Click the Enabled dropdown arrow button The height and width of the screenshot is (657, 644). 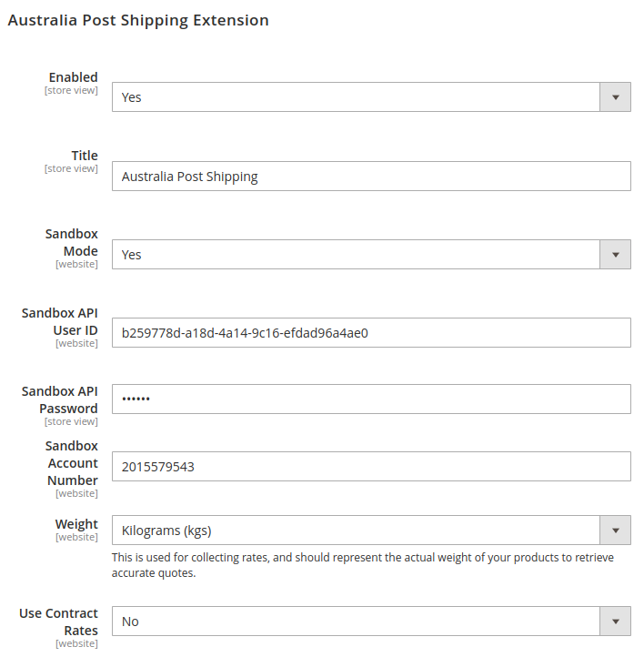click(615, 97)
